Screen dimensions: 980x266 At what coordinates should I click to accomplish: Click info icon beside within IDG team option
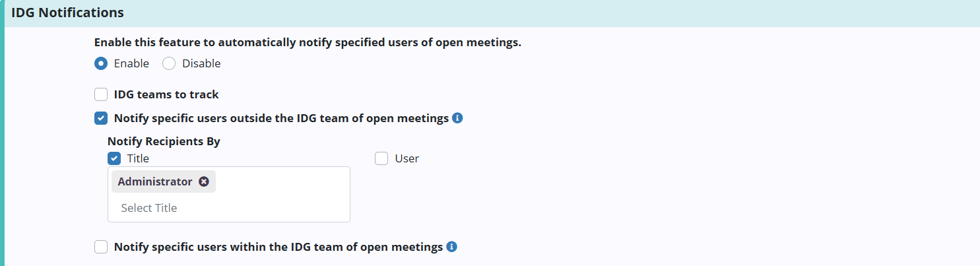coord(451,247)
